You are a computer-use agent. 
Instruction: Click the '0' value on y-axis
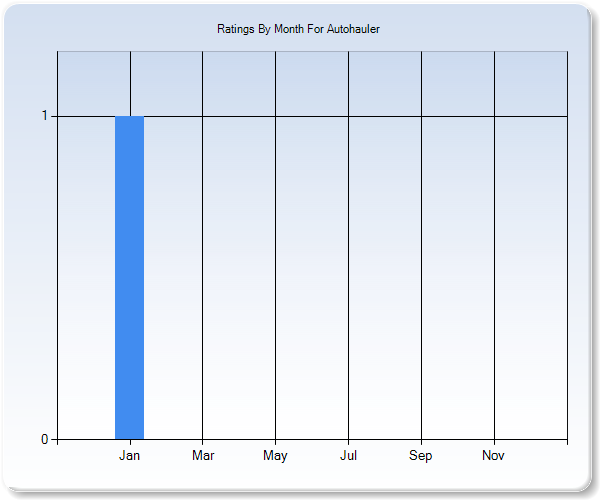pos(45,439)
